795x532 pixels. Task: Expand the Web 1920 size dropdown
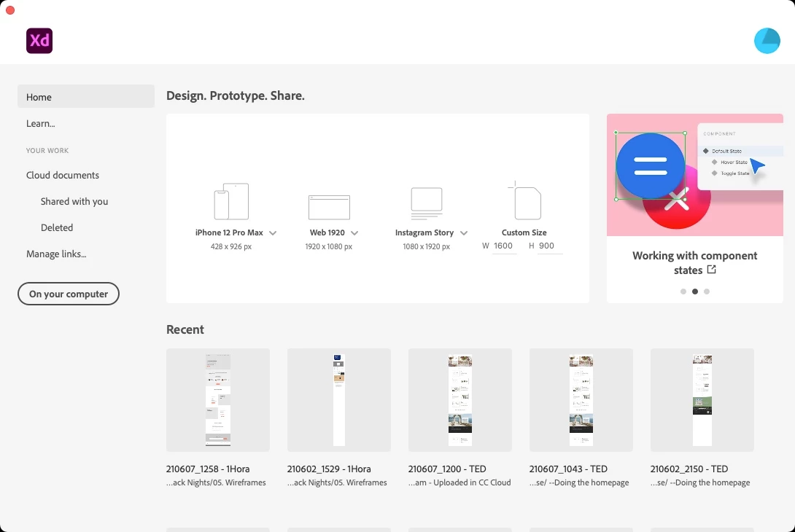click(354, 233)
